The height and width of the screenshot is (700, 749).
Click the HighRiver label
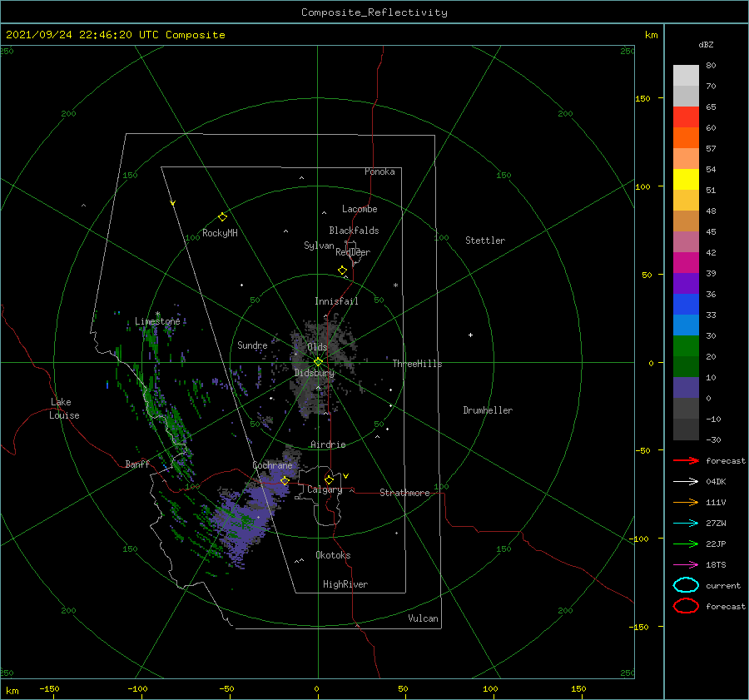[345, 584]
